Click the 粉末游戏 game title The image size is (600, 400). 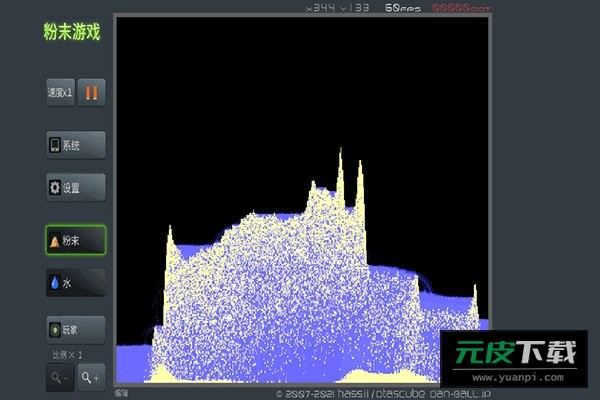pyautogui.click(x=72, y=31)
